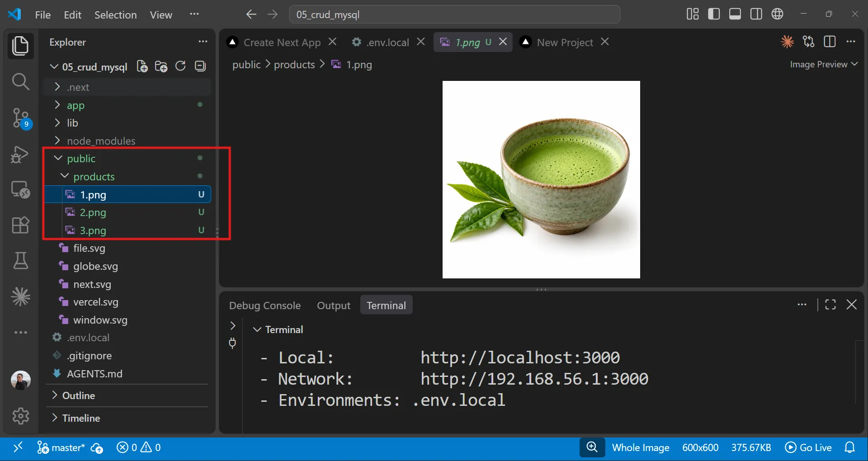Open errors and warnings count in status bar

tap(139, 447)
